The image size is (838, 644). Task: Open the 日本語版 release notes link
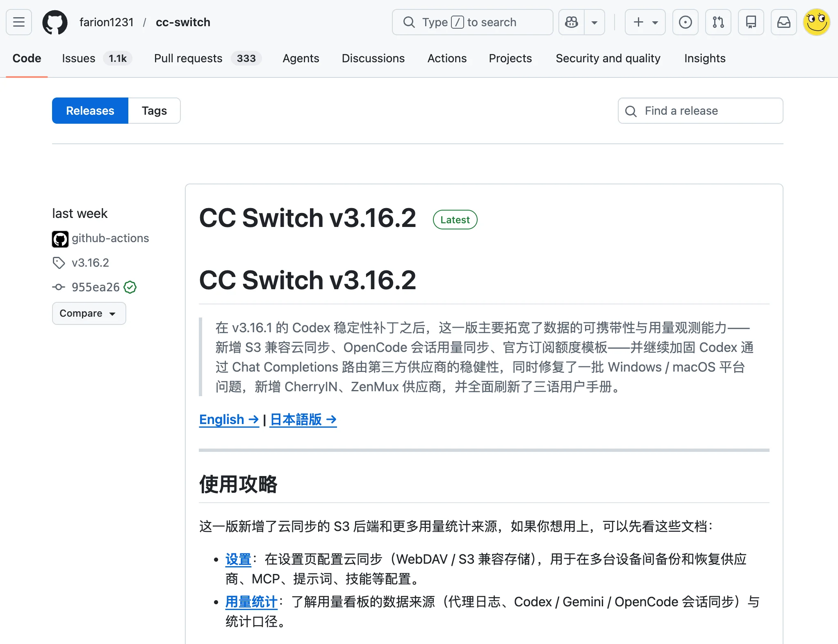(x=303, y=420)
